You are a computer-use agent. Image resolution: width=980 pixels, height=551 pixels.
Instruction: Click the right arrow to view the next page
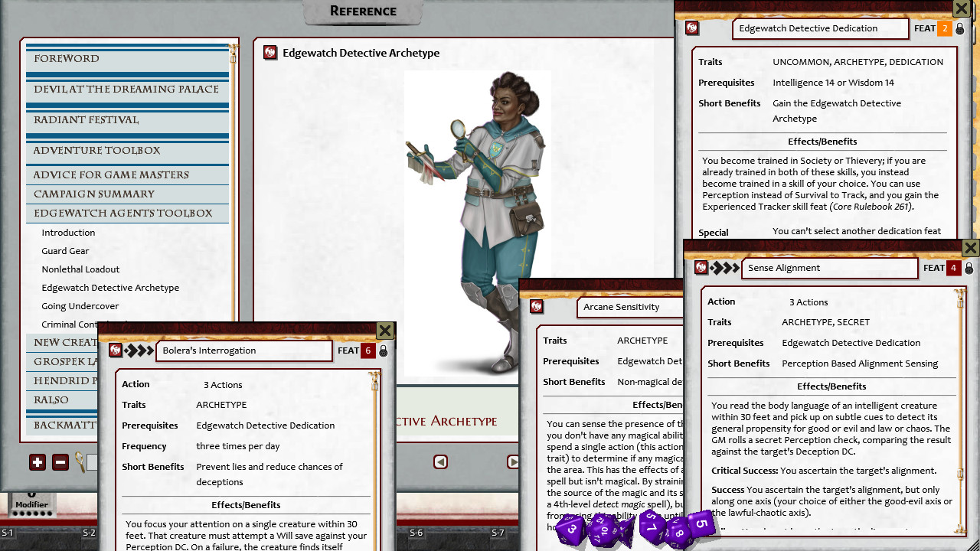(513, 461)
